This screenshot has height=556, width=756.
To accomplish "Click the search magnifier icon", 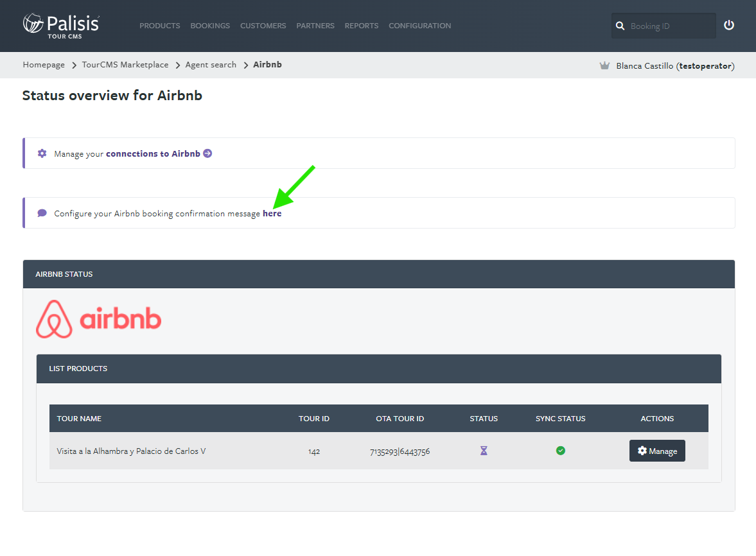I will pyautogui.click(x=620, y=26).
